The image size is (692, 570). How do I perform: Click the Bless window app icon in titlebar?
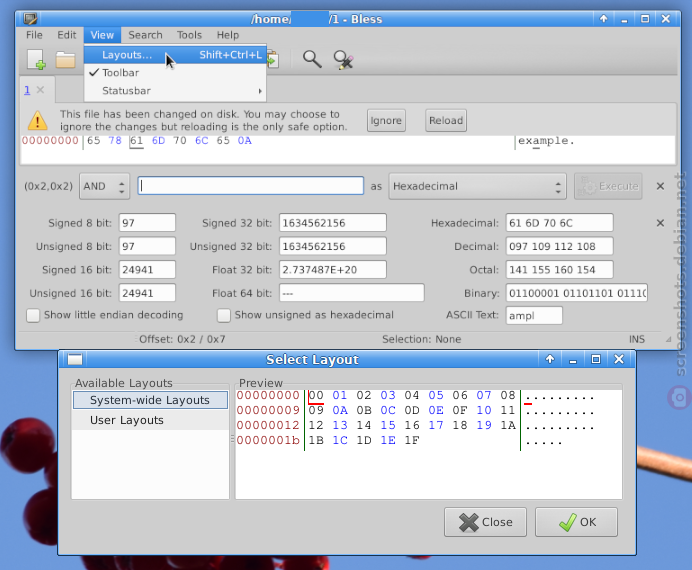tap(30, 19)
